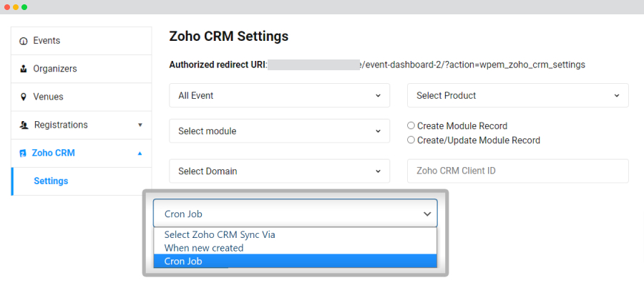Click the Venues location pin icon
Image resolution: width=644 pixels, height=301 pixels.
(x=24, y=97)
